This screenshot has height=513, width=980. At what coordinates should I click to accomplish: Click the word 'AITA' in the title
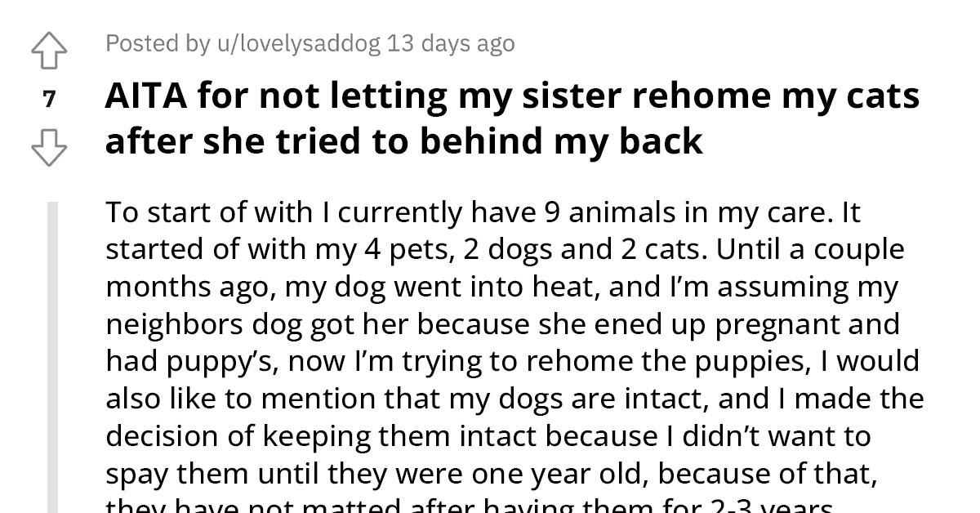[147, 95]
